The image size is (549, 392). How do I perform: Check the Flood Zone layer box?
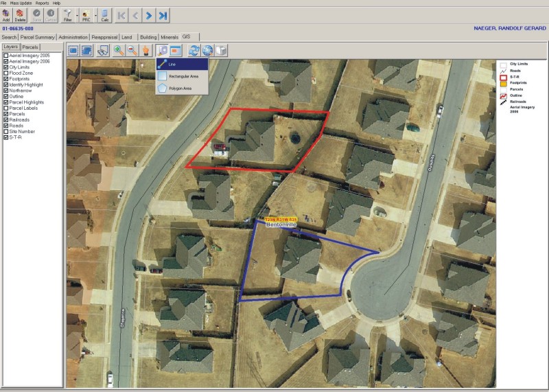[x=6, y=73]
